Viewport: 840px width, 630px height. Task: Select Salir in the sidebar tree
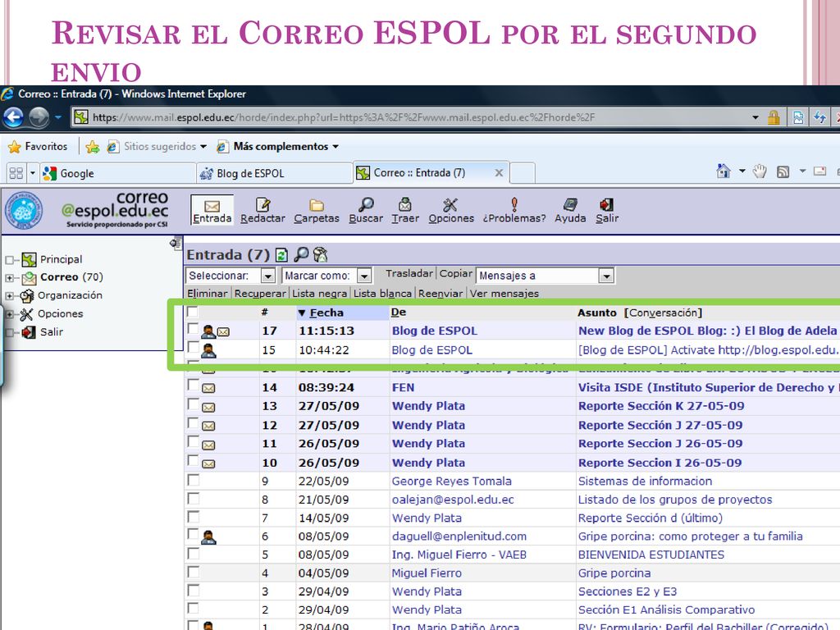(52, 332)
